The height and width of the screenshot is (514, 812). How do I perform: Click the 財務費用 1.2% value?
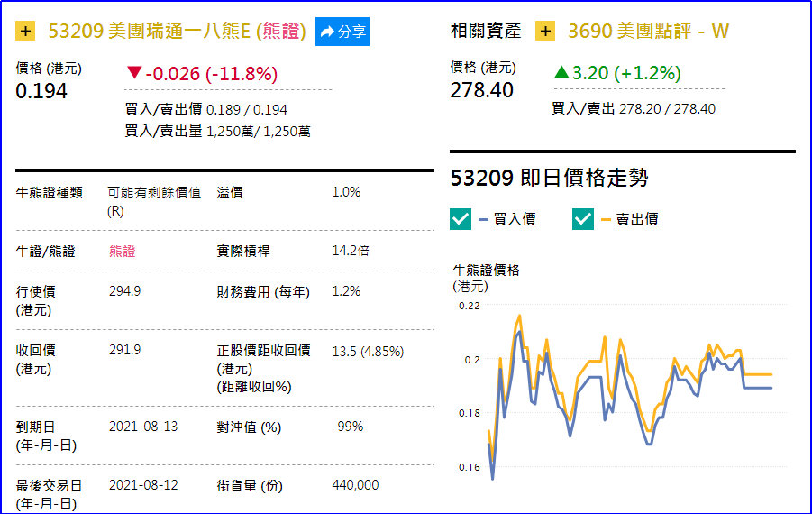(x=346, y=291)
